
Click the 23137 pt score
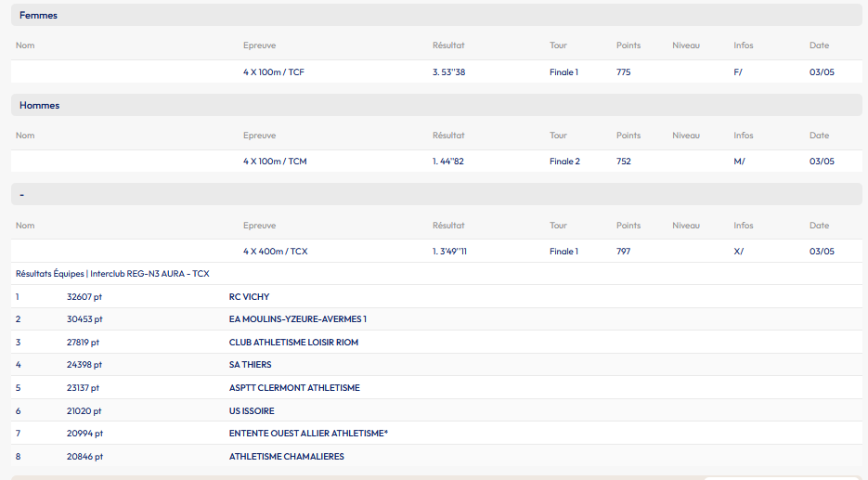[83, 387]
